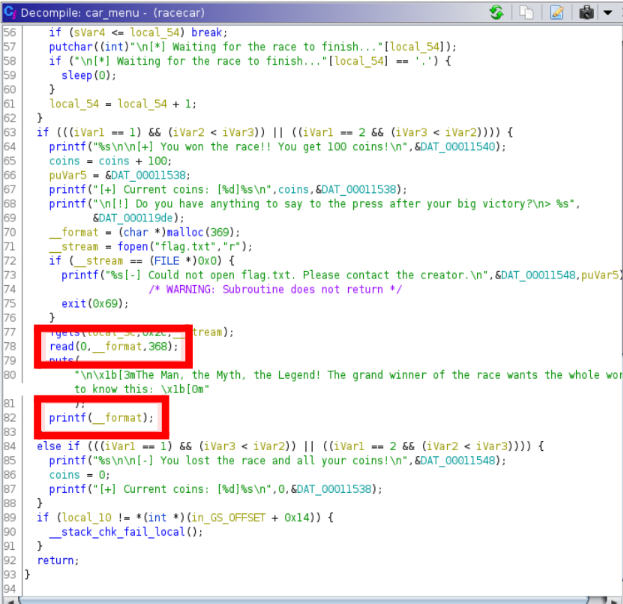Click the return statement on line 92
The image size is (623, 604).
click(x=54, y=561)
